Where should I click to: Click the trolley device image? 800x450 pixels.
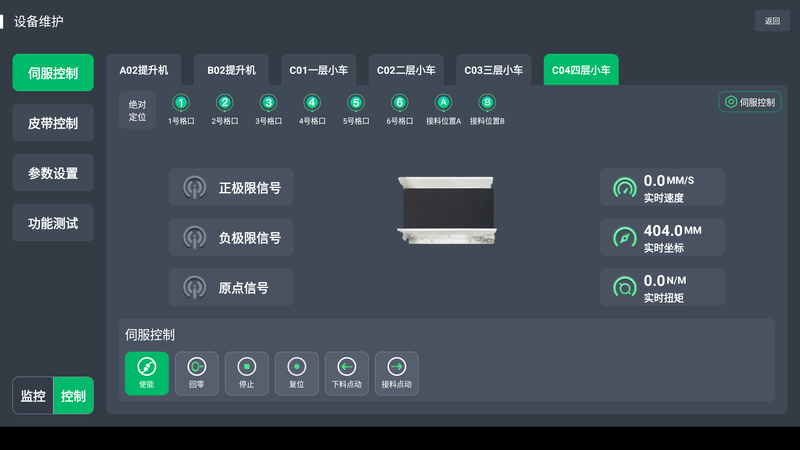tap(447, 210)
